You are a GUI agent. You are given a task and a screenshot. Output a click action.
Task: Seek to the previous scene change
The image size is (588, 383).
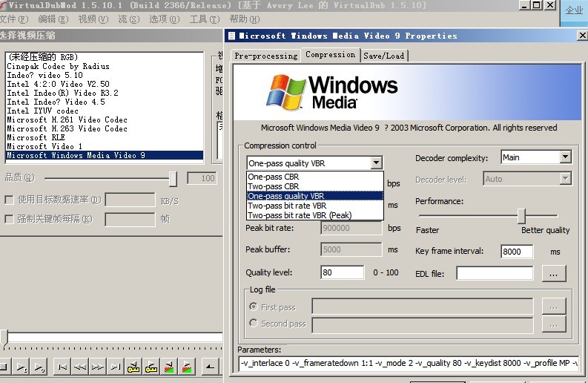pos(169,367)
